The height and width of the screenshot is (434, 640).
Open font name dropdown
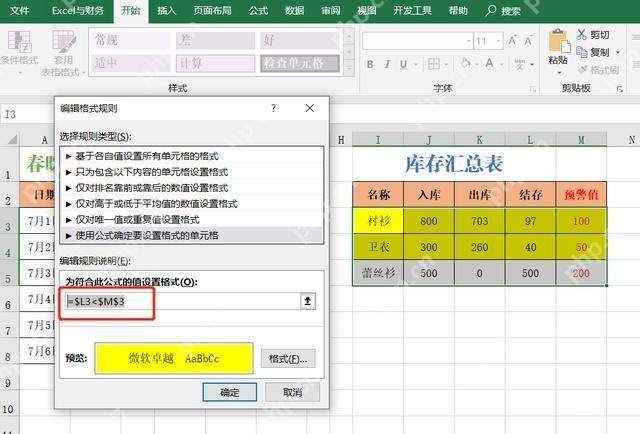point(468,41)
